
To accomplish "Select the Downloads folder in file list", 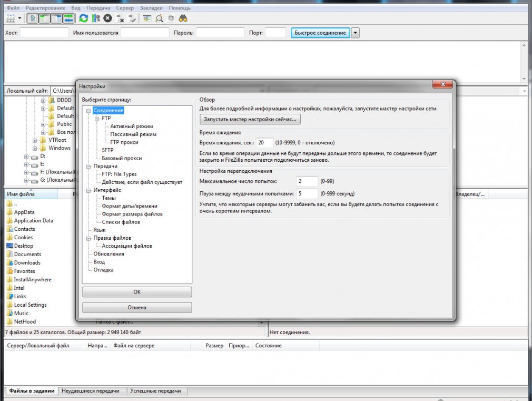I will coord(27,262).
